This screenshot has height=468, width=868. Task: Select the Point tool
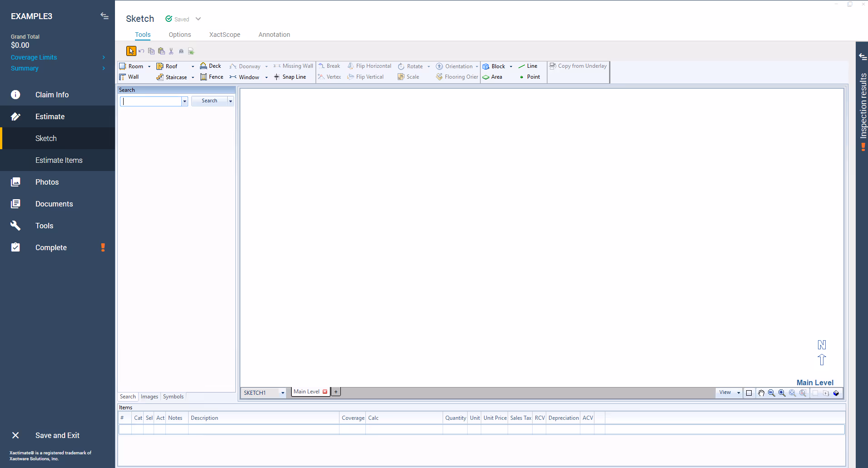click(x=529, y=77)
